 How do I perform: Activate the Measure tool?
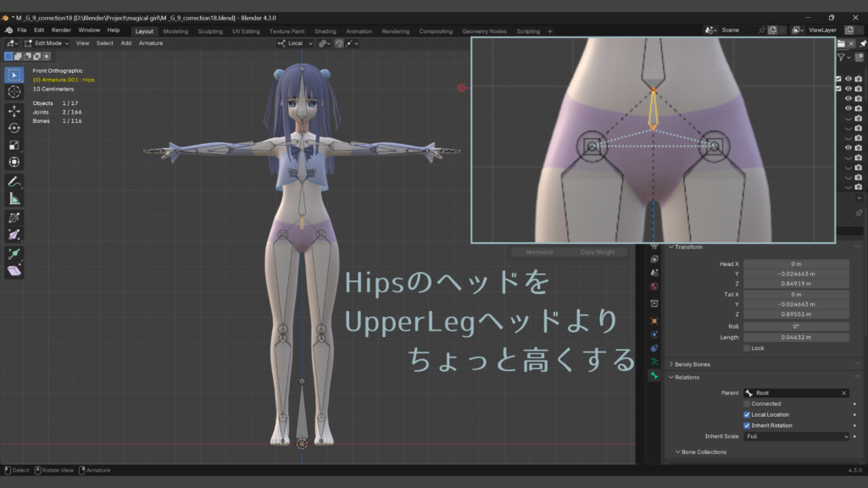tap(14, 199)
